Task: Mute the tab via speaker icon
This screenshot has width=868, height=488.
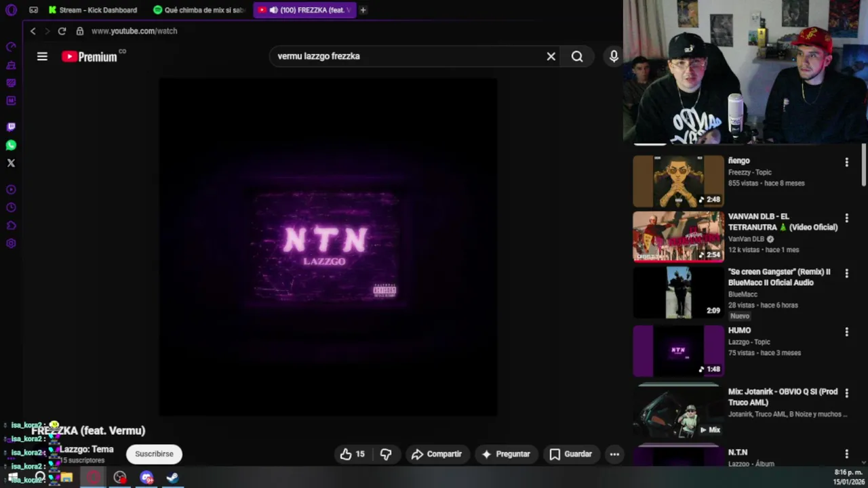Action: [273, 10]
